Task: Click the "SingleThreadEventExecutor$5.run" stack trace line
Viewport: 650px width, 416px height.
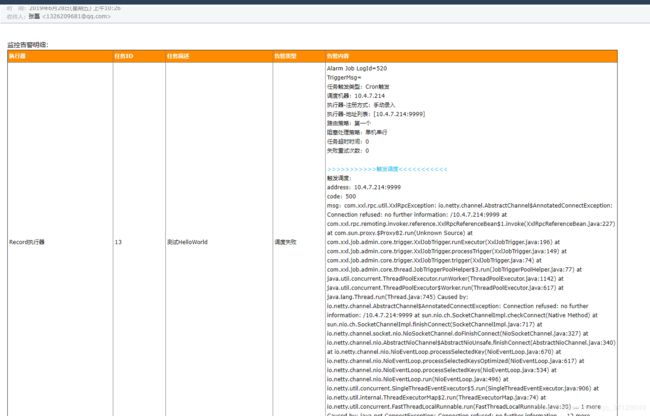Action: pyautogui.click(x=463, y=388)
